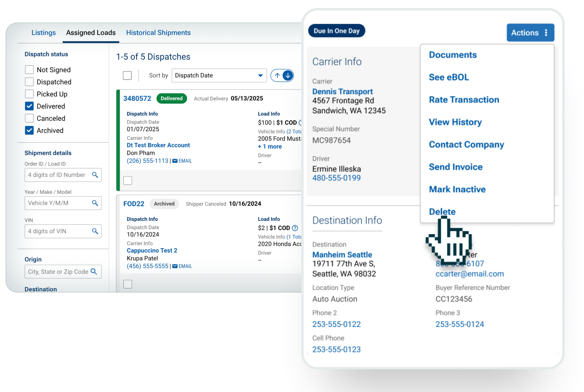Click the VIN search magnifier icon
The width and height of the screenshot is (584, 392).
[95, 231]
